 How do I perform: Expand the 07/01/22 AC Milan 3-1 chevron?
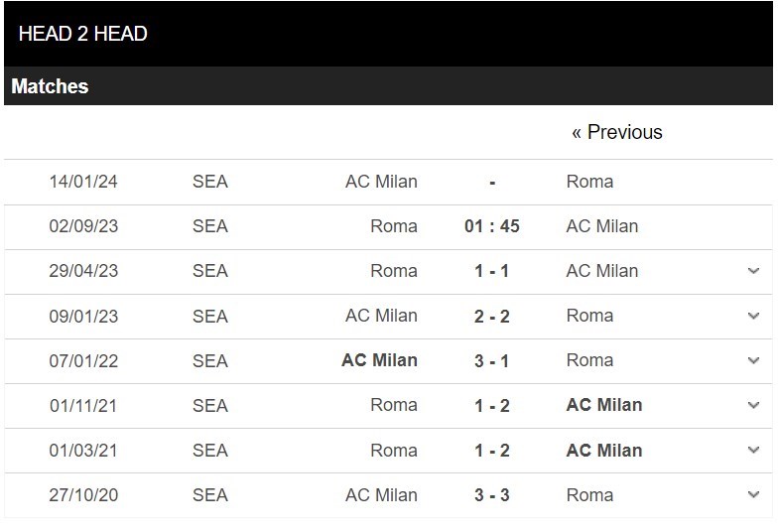(x=753, y=360)
